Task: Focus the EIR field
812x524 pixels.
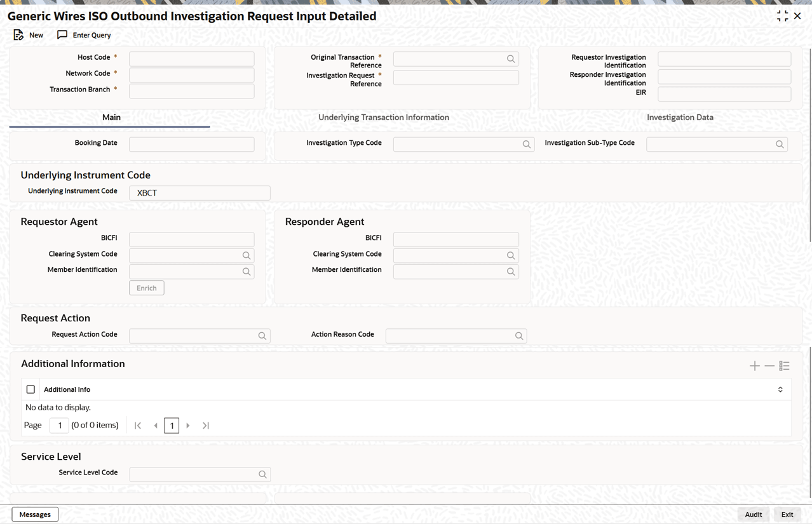Action: pos(724,94)
